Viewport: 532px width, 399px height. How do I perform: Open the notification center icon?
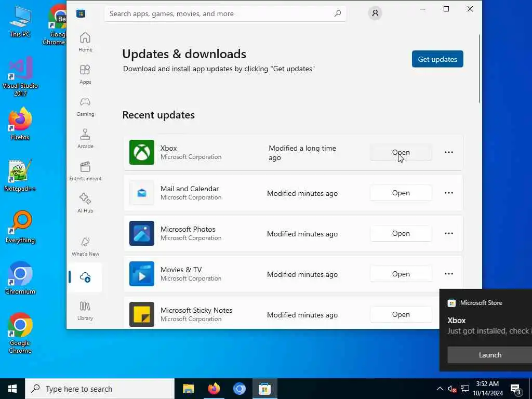pos(516,389)
